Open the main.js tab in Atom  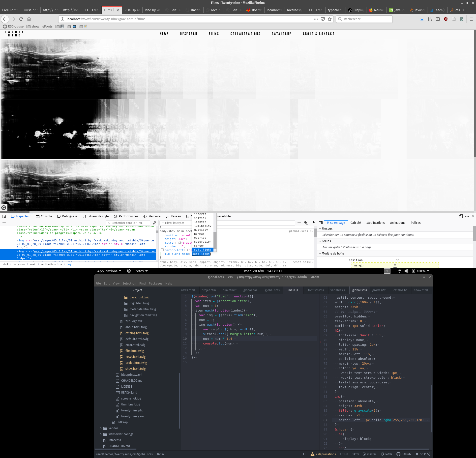pos(293,290)
